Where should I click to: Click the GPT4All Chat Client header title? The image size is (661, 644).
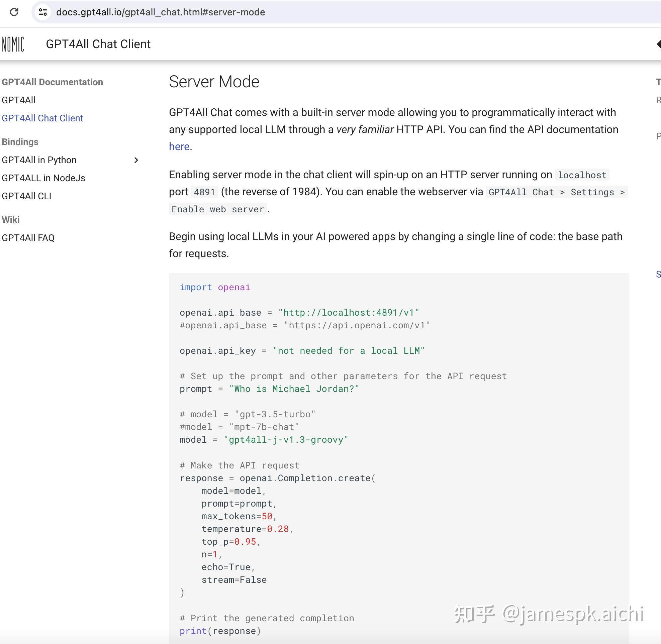point(98,44)
